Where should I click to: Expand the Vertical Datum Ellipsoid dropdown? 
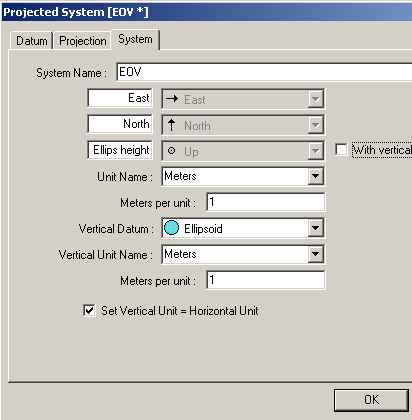pos(315,228)
